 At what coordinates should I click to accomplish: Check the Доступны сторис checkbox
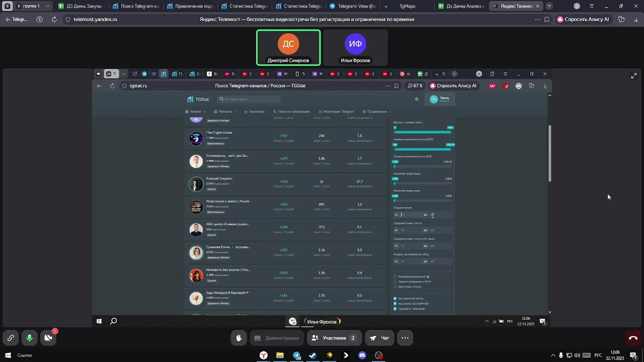395,287
